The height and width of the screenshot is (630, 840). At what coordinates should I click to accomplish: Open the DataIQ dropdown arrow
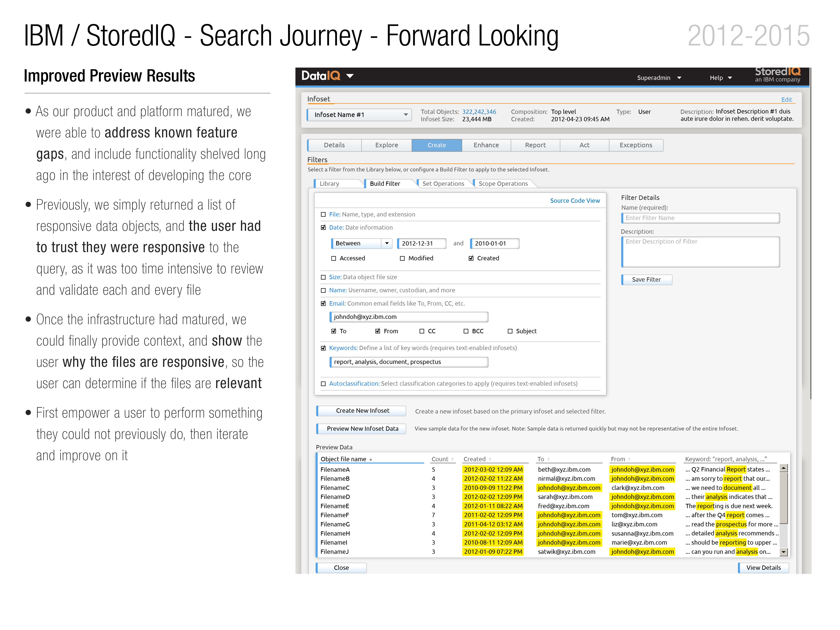pos(350,76)
